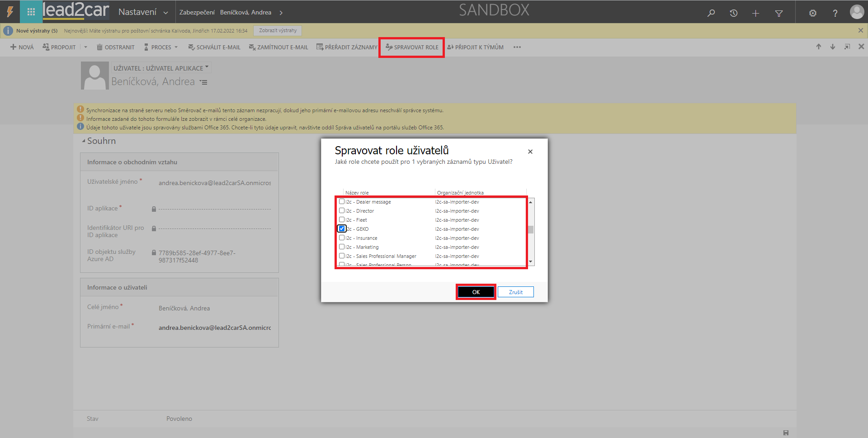The height and width of the screenshot is (438, 868).
Task: Uncheck the l2c - GEKO role
Action: click(342, 229)
